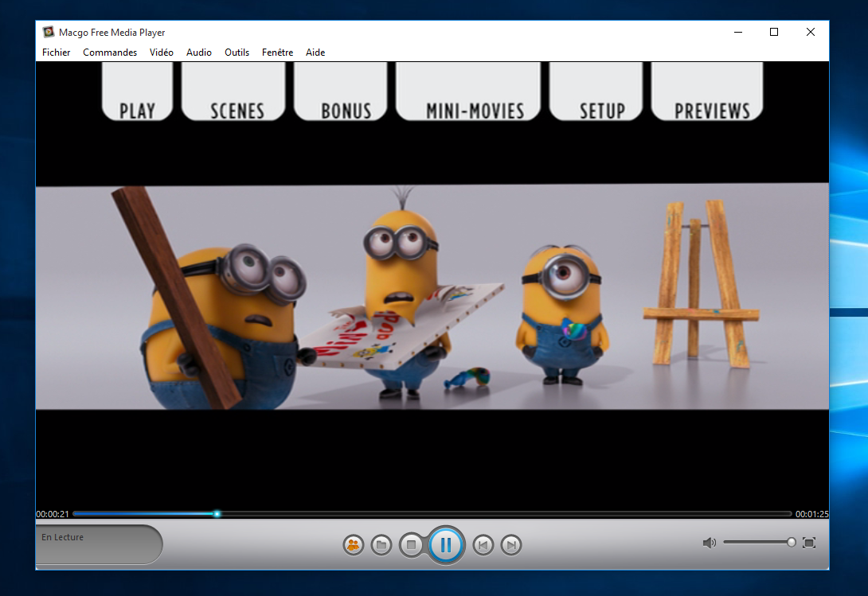The image size is (868, 596).
Task: Close the Macgo Free Media Player window
Action: coord(811,32)
